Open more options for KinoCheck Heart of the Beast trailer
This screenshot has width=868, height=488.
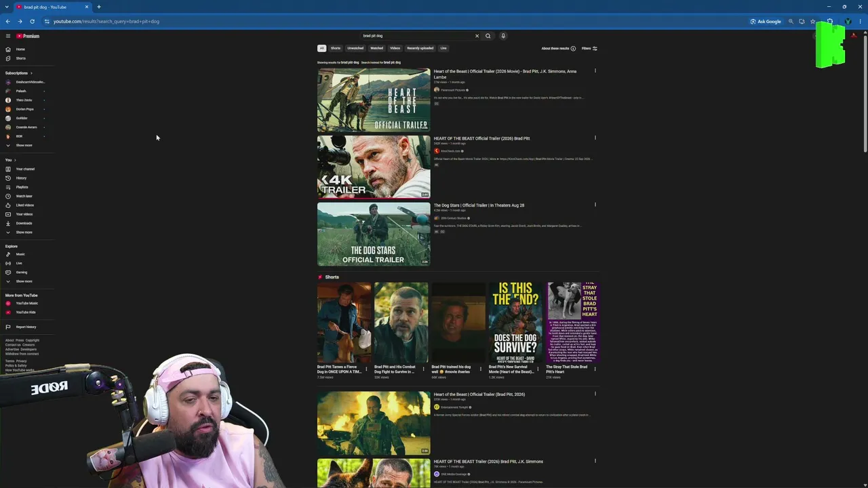pos(595,138)
